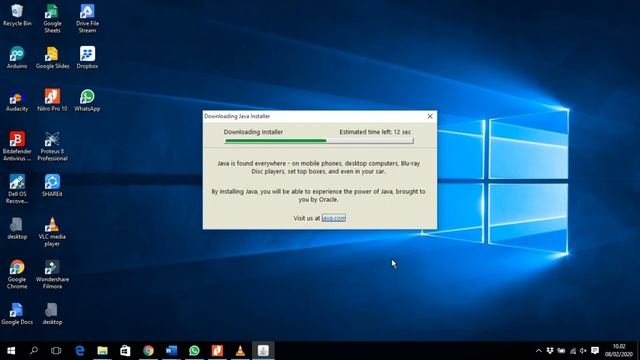Image resolution: width=640 pixels, height=360 pixels.
Task: Click the 'By installing Java' paragraph
Action: coord(318,196)
